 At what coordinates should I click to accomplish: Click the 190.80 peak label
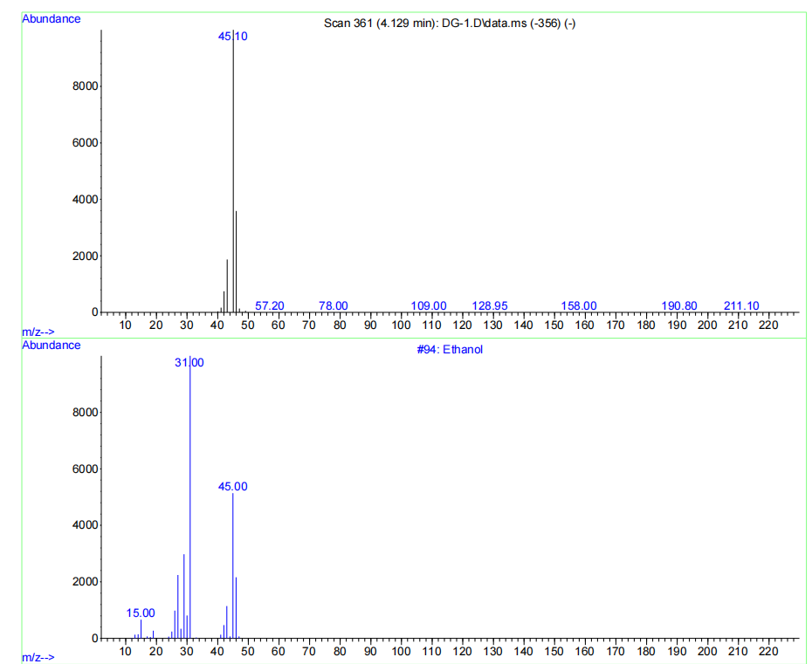pyautogui.click(x=679, y=306)
